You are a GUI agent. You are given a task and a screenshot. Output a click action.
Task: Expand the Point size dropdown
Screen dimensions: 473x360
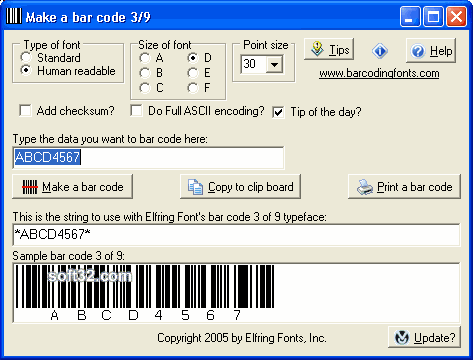tap(274, 64)
